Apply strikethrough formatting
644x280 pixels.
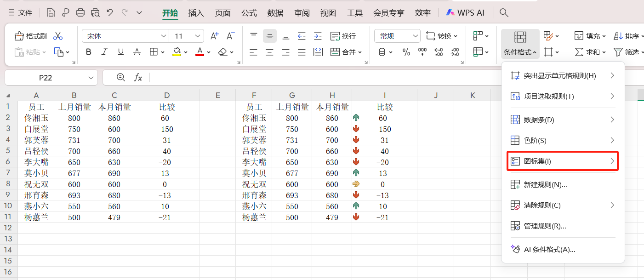pyautogui.click(x=137, y=52)
